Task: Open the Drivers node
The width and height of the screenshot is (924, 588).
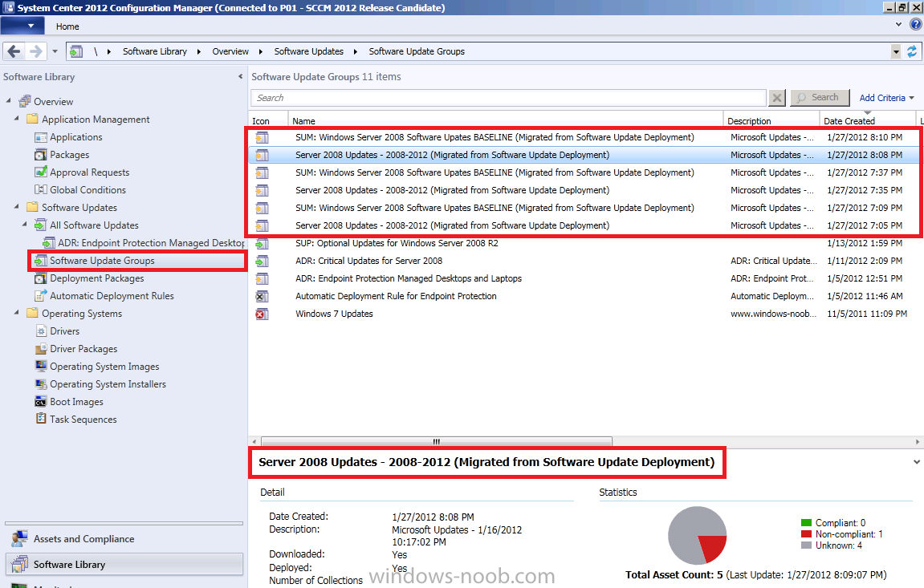Action: click(x=65, y=331)
